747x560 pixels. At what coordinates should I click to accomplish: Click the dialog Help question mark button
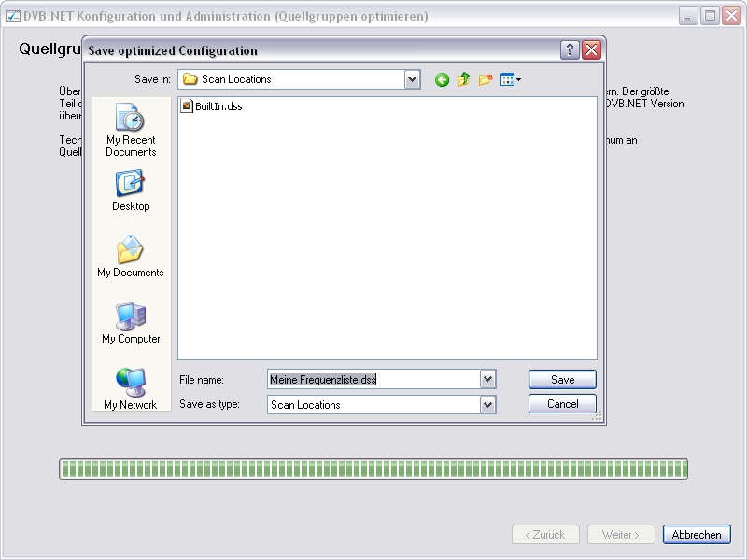point(571,50)
